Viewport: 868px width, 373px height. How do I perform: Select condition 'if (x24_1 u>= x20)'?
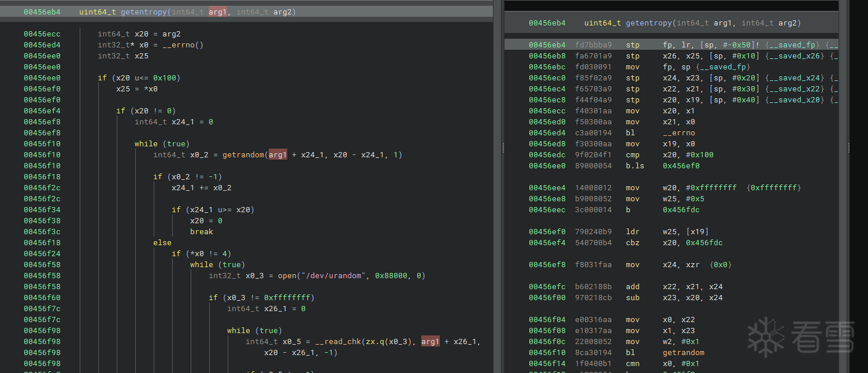[213, 210]
